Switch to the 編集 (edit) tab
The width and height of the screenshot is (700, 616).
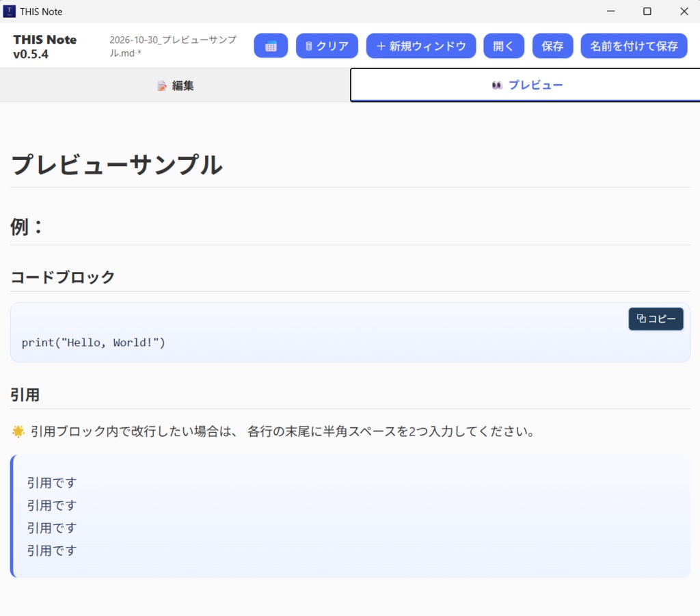click(x=175, y=85)
